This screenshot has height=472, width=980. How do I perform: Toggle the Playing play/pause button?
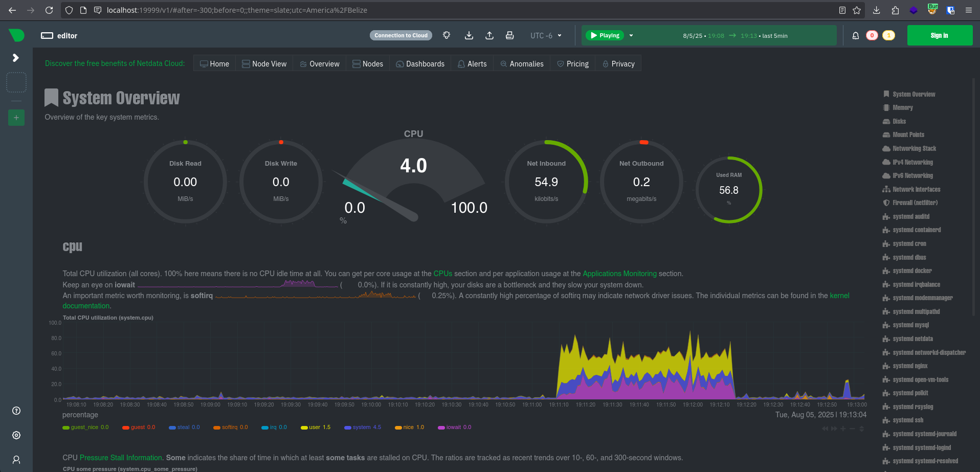click(x=605, y=36)
